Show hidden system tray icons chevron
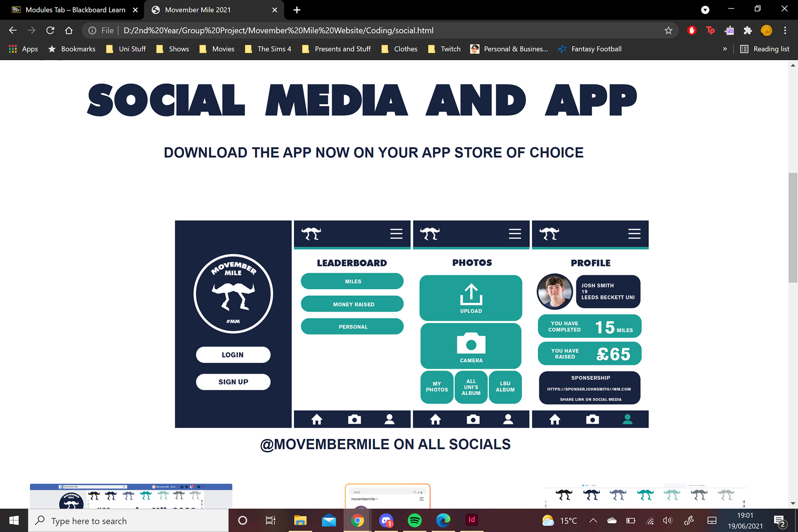798x532 pixels. 593,520
